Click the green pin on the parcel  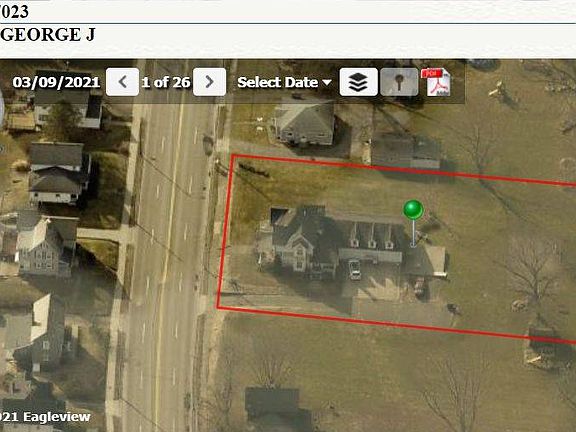click(413, 209)
